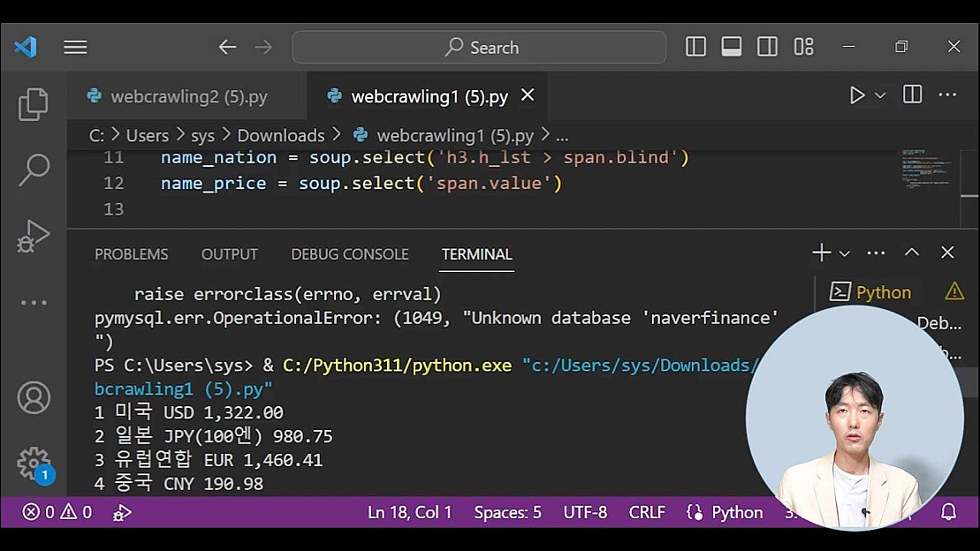Switch to the DEBUG CONSOLE tab
Image resolution: width=980 pixels, height=551 pixels.
tap(349, 254)
